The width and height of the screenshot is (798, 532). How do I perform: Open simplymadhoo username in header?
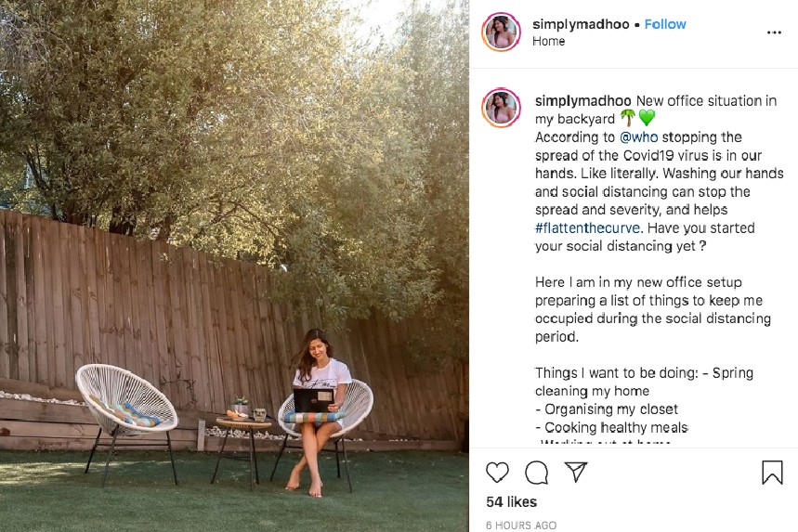[581, 24]
